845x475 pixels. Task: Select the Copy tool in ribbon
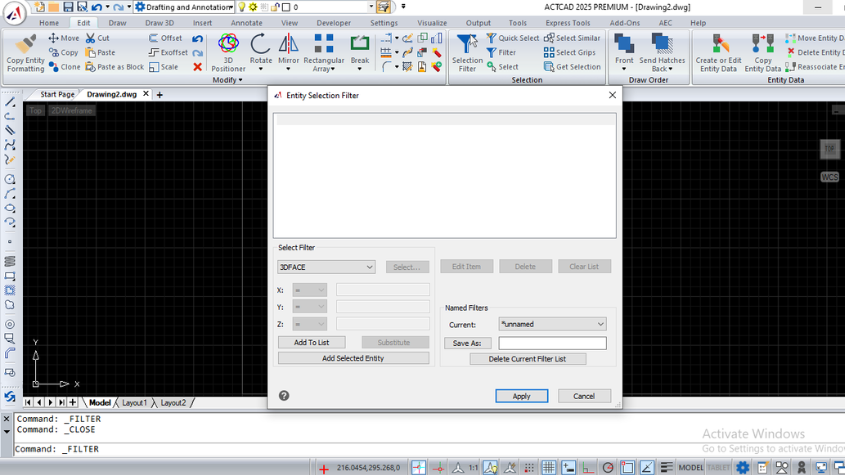64,52
